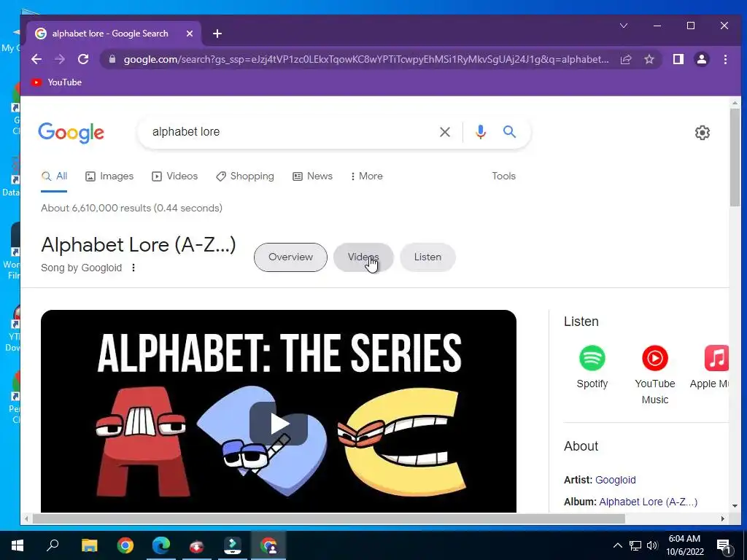Viewport: 747px width, 560px height.
Task: Minimize the Chrome window
Action: coord(657,26)
